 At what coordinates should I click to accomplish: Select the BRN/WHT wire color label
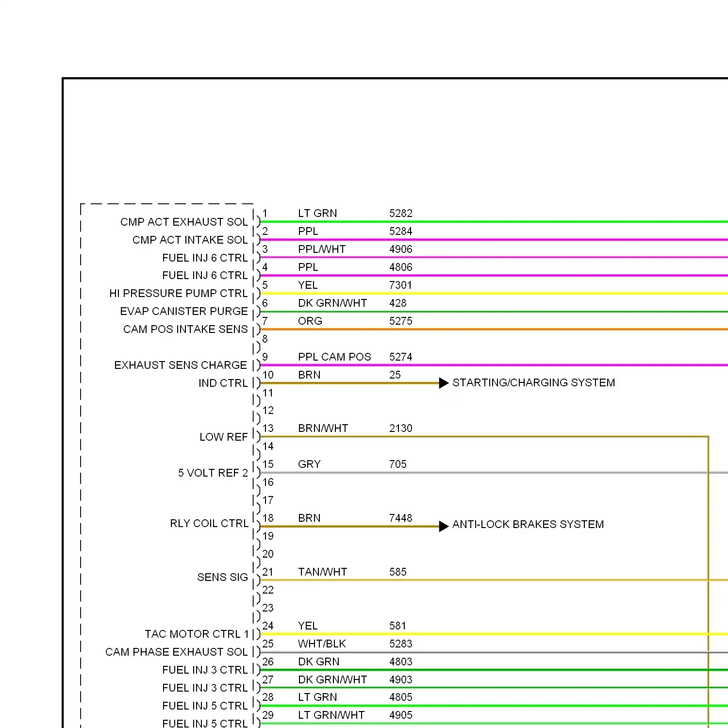(x=323, y=428)
